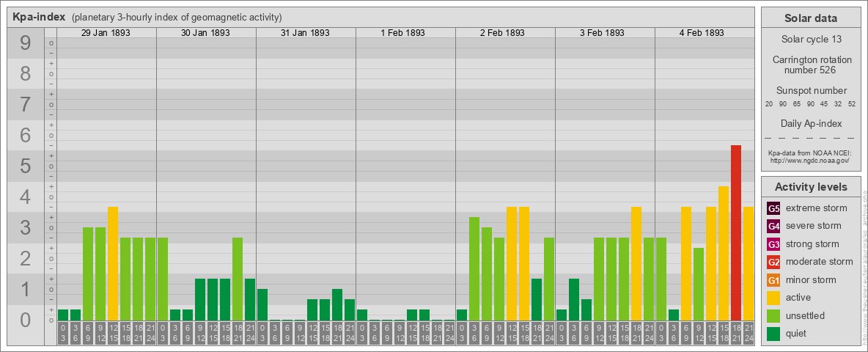Click the sunspot value 20
The height and width of the screenshot is (352, 868).
click(x=769, y=104)
